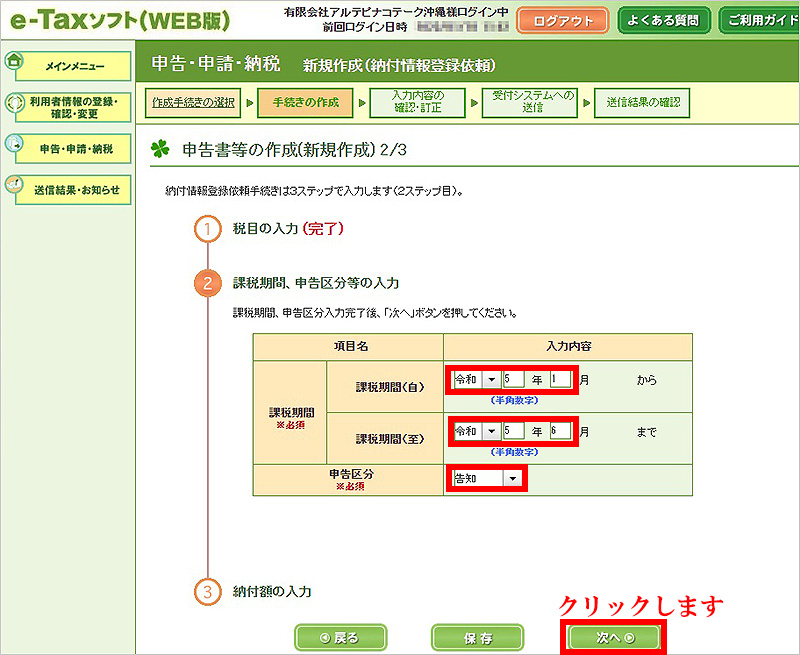Click step circle 3 for 納付額の入力
Image resolution: width=800 pixels, height=655 pixels.
[x=207, y=592]
